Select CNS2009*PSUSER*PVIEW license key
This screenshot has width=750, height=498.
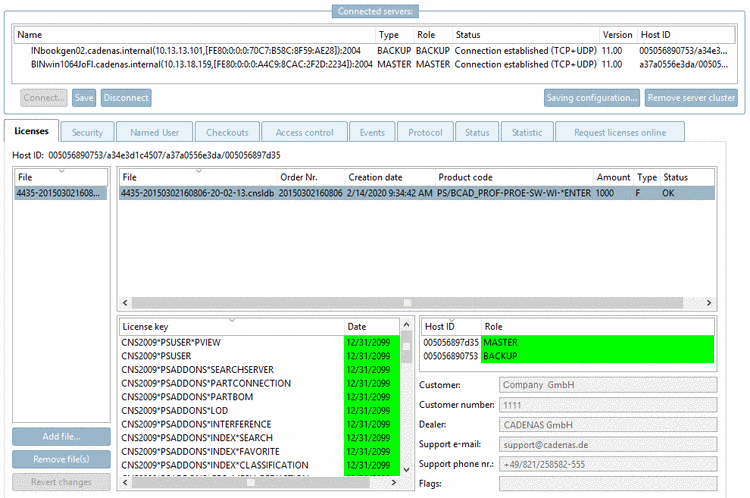(x=260, y=343)
